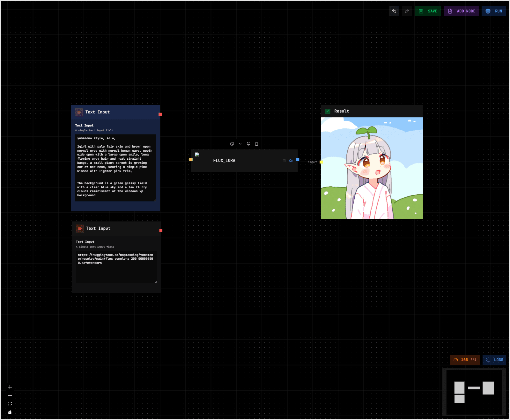Open the ADD NODE menu

pos(461,11)
